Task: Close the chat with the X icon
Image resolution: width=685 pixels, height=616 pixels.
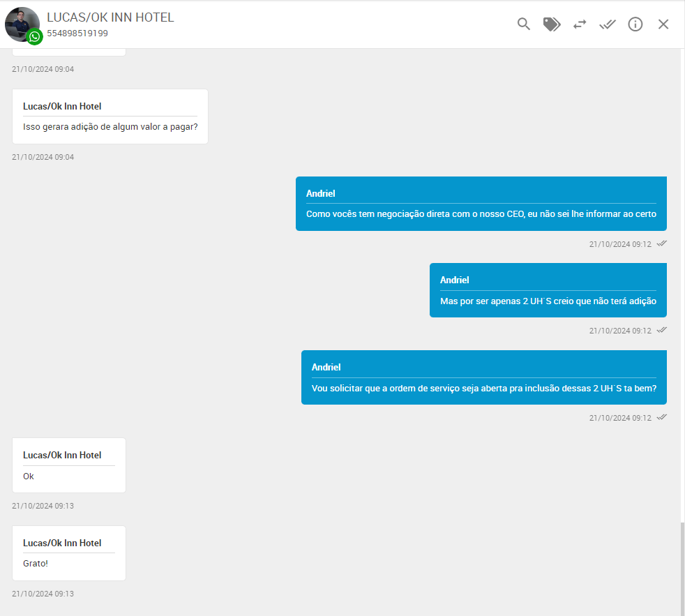Action: coord(663,24)
